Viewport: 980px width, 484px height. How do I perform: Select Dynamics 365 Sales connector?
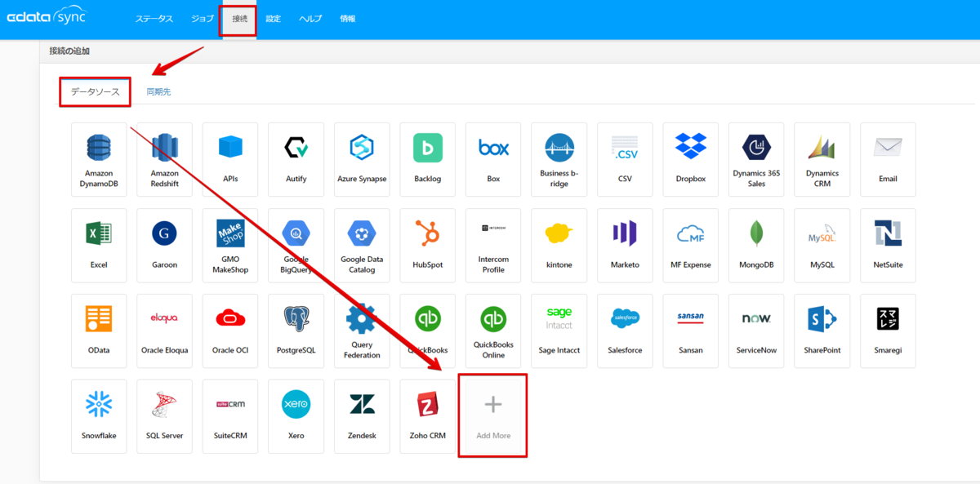[756, 159]
